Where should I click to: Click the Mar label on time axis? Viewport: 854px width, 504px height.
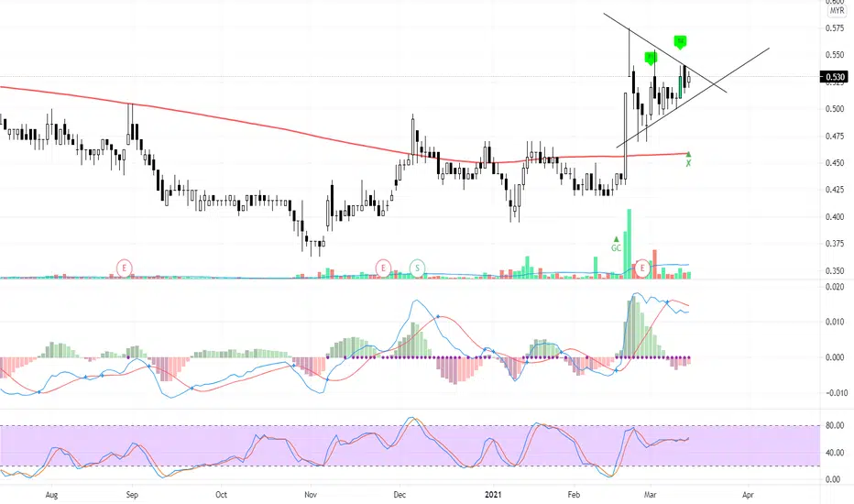click(650, 495)
